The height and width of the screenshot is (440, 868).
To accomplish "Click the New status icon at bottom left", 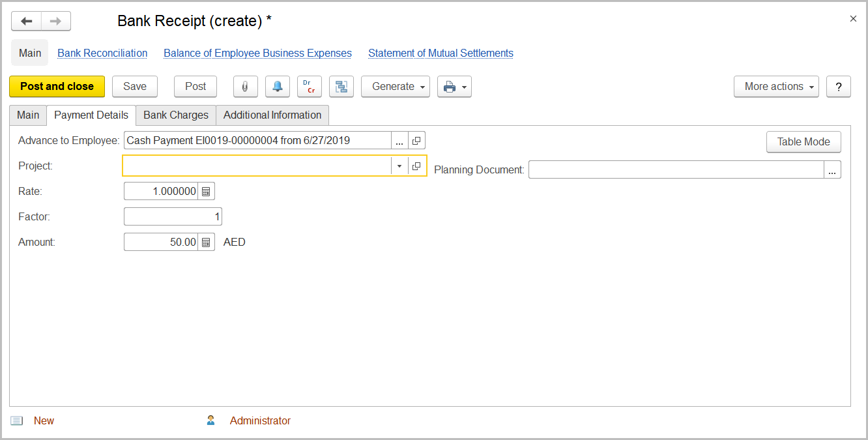I will point(16,420).
